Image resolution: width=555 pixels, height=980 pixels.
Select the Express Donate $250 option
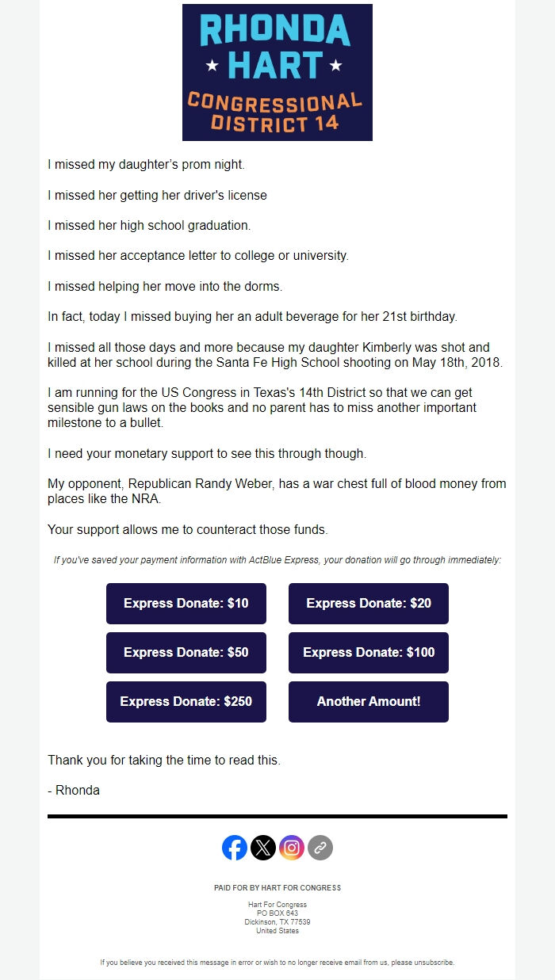(x=186, y=702)
